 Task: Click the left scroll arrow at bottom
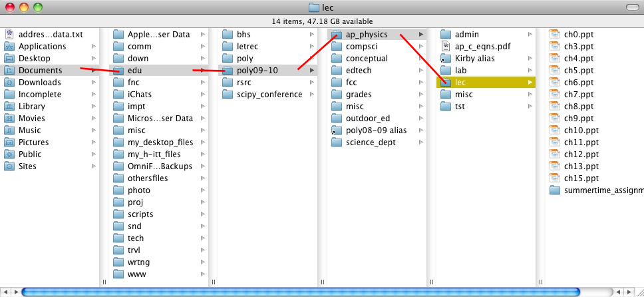[x=5, y=292]
